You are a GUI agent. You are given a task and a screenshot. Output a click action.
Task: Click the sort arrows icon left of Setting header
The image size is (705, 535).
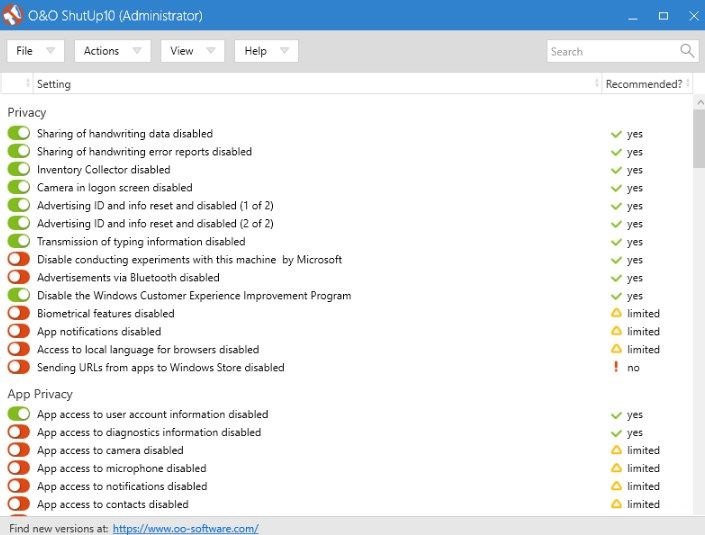[x=28, y=84]
